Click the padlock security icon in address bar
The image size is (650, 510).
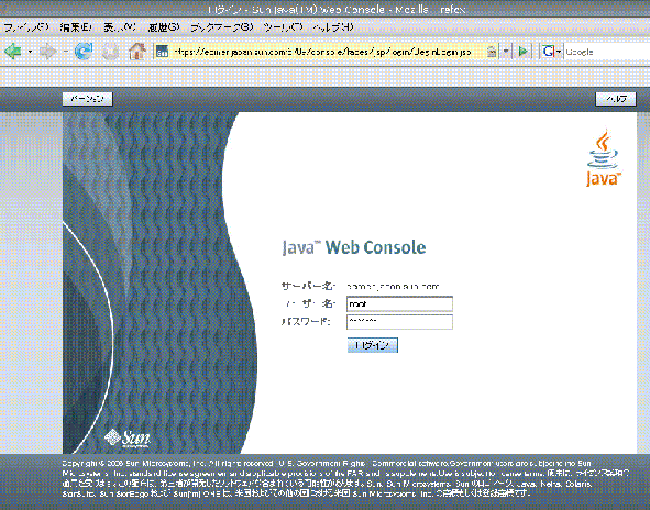(x=491, y=52)
